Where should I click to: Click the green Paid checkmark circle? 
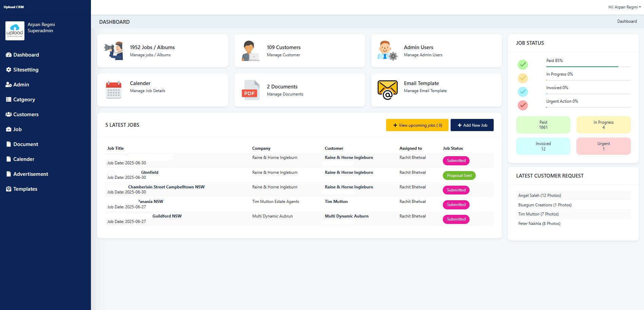pyautogui.click(x=523, y=64)
